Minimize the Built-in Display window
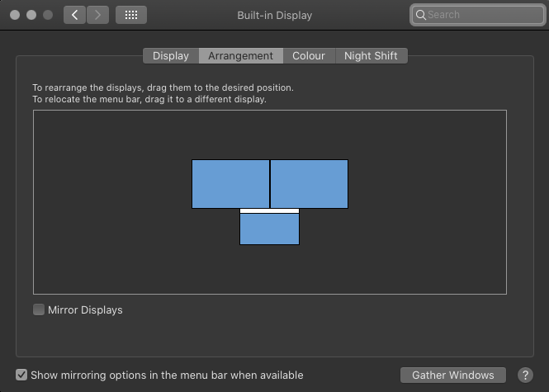The image size is (549, 392). tap(32, 15)
